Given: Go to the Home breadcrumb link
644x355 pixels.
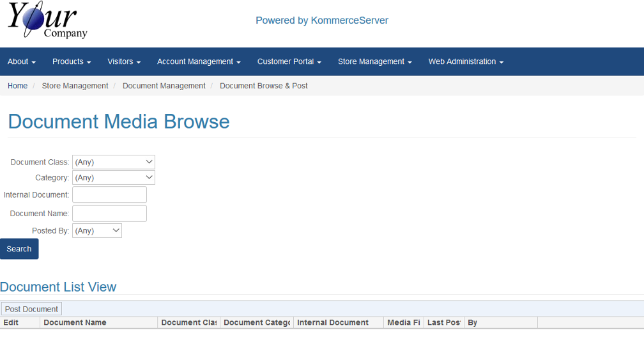Looking at the screenshot, I should 18,86.
